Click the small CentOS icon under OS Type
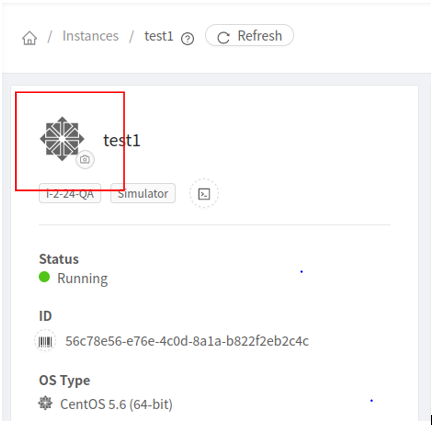The image size is (432, 425). [x=45, y=403]
